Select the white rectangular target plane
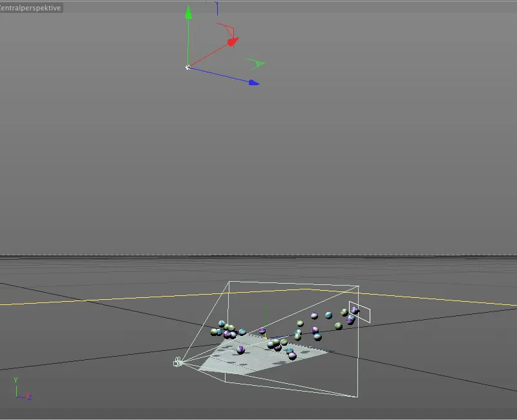This screenshot has width=517, height=420. [x=360, y=311]
